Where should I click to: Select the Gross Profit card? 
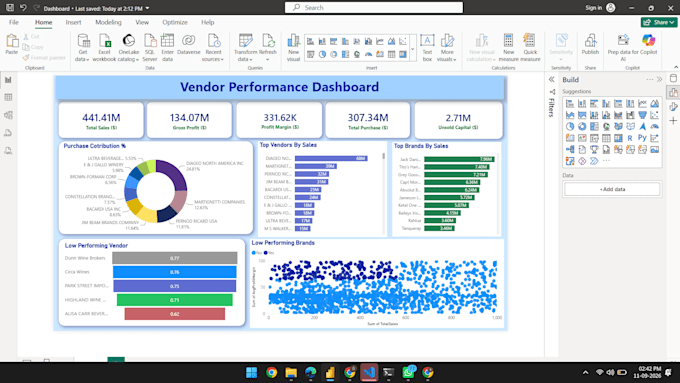click(190, 120)
